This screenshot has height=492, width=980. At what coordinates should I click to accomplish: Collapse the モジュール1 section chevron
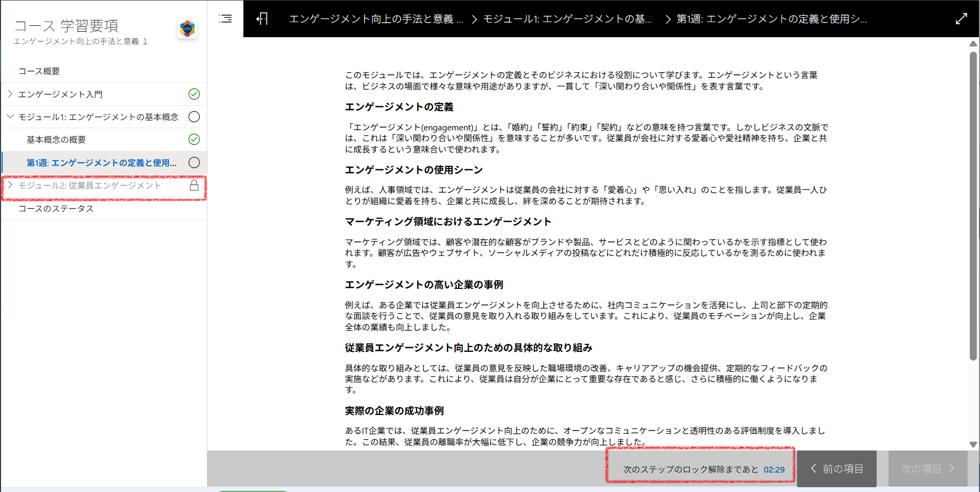pyautogui.click(x=10, y=117)
